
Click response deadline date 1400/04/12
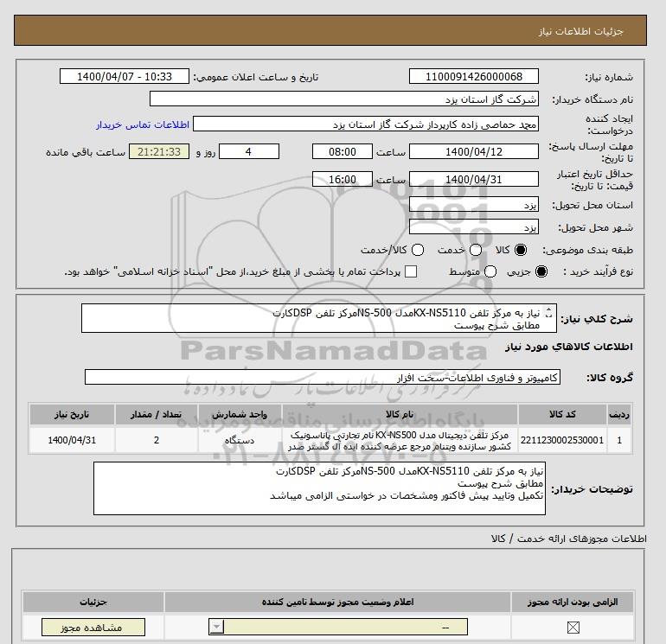pyautogui.click(x=474, y=151)
